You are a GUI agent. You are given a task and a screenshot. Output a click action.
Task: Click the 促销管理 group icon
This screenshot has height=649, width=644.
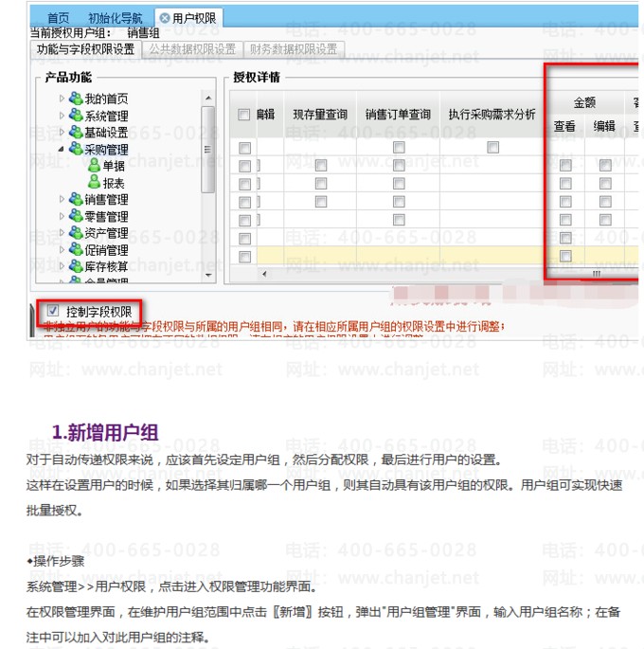point(76,249)
